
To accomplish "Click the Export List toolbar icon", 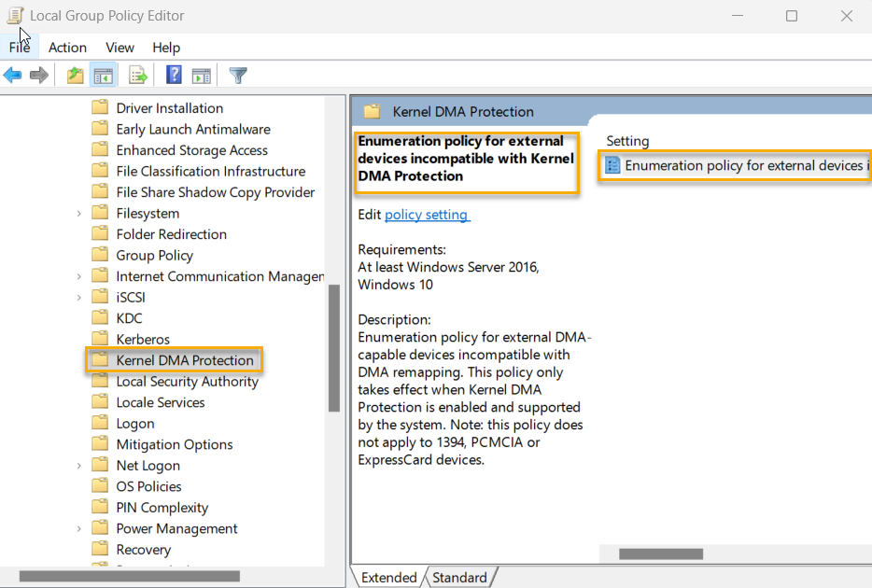I will [136, 75].
